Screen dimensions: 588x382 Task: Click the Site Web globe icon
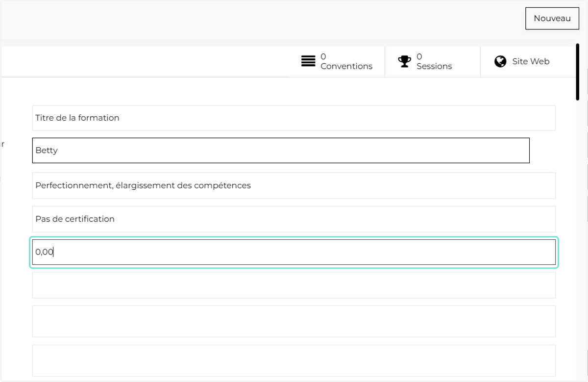click(500, 61)
